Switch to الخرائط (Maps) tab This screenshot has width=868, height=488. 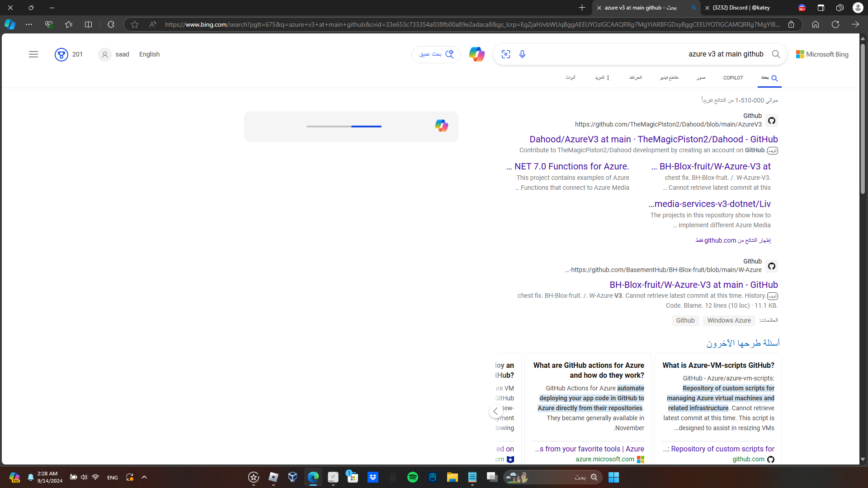tap(636, 78)
